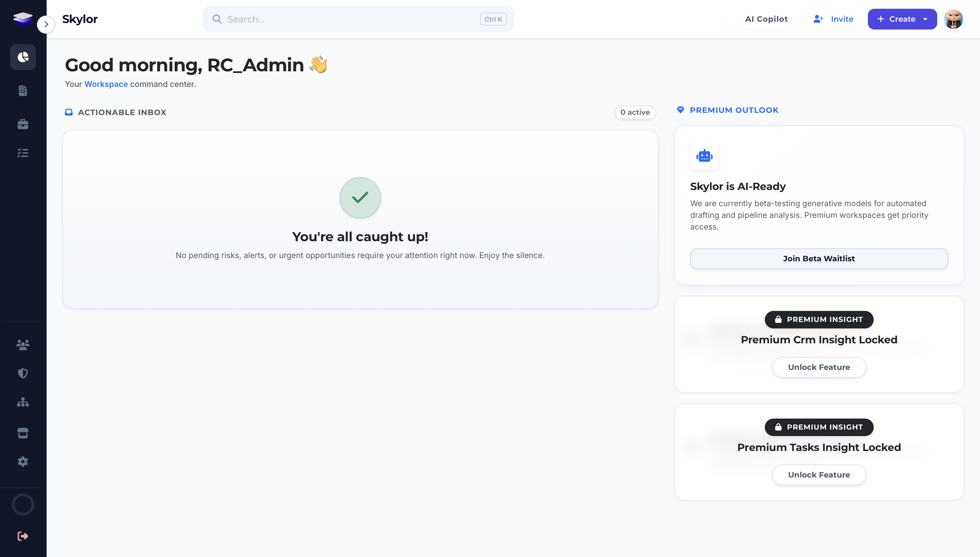Unlock Feature for Crm Insight
This screenshot has width=980, height=557.
pyautogui.click(x=819, y=367)
